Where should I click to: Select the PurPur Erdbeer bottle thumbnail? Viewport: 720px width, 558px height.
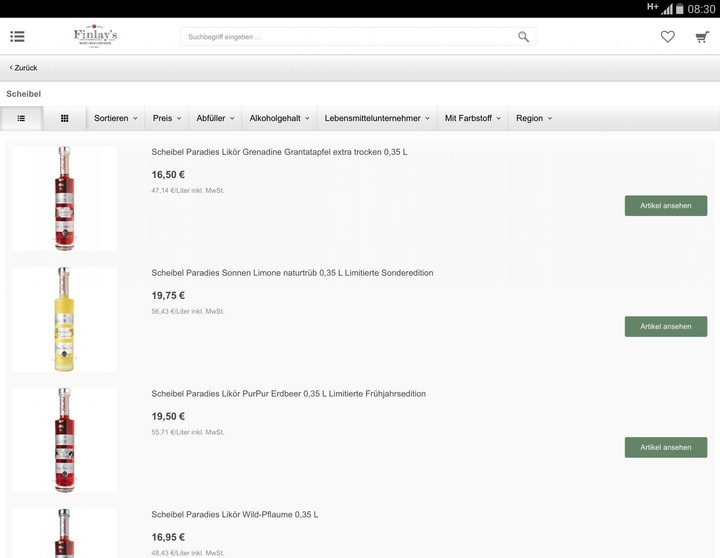[x=64, y=440]
